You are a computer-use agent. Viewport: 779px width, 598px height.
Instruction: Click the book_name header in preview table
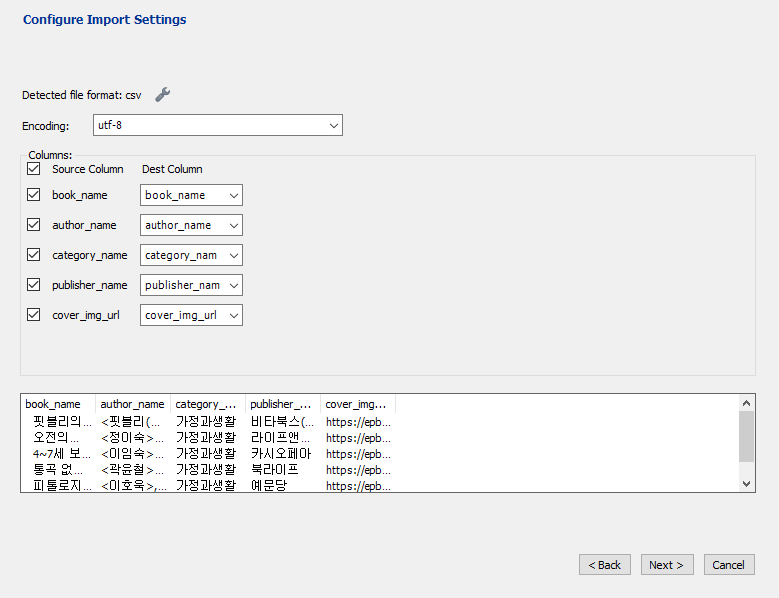coord(53,404)
